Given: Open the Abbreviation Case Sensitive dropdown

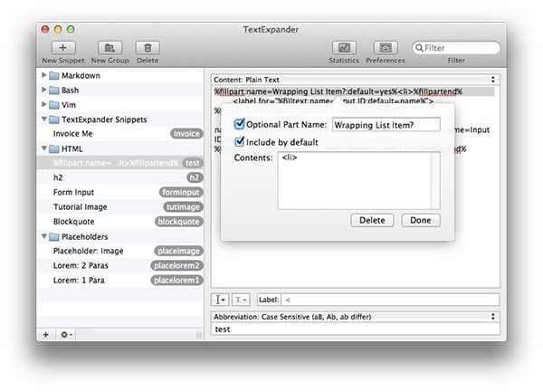Looking at the screenshot, I should 355,317.
